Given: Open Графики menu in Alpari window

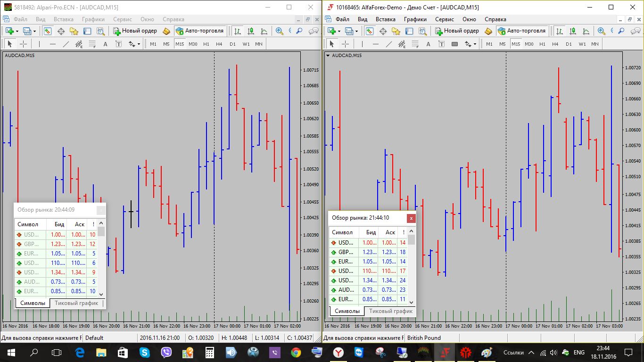Looking at the screenshot, I should point(93,19).
